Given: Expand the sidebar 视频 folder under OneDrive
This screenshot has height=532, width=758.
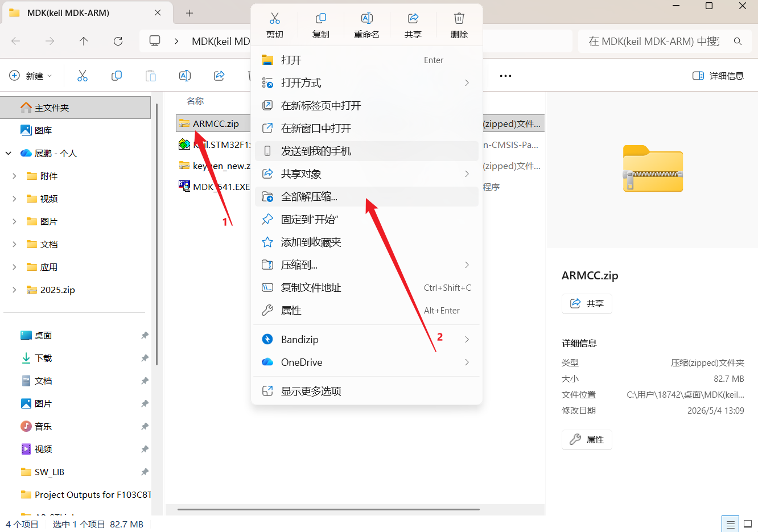Looking at the screenshot, I should point(14,199).
